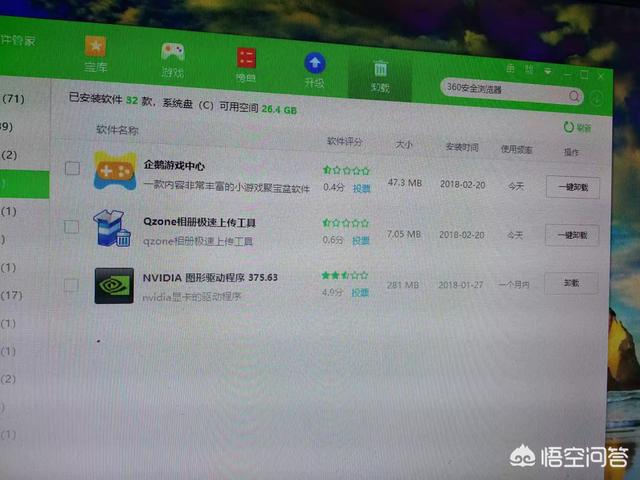Select sidebar category showing (17)
The image size is (640, 480).
coord(11,295)
